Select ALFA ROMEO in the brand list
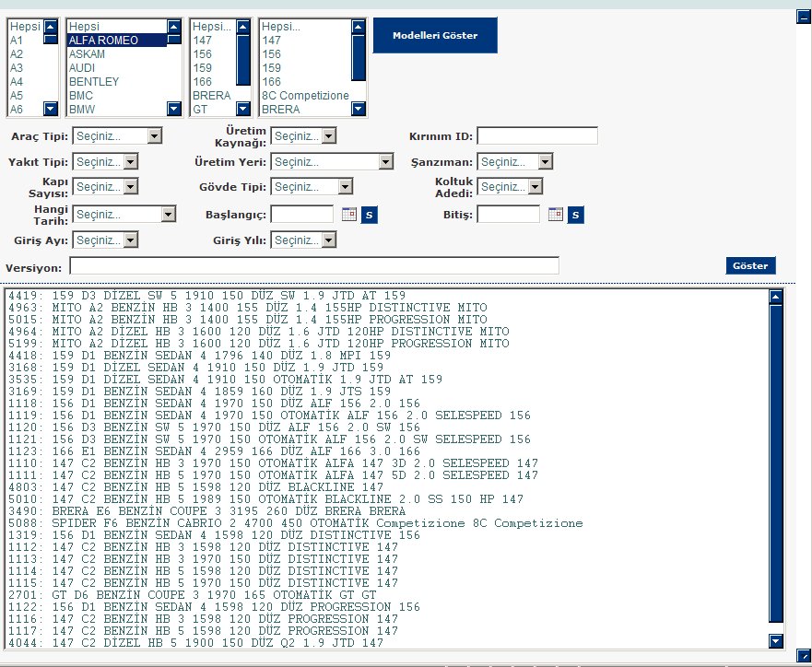This screenshot has height=667, width=812. tap(117, 41)
